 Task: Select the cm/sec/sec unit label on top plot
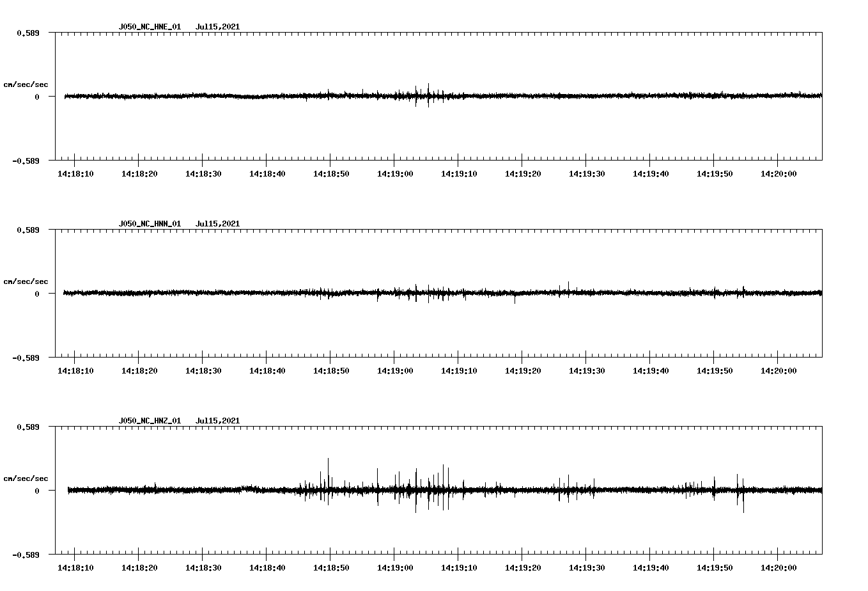pos(27,84)
